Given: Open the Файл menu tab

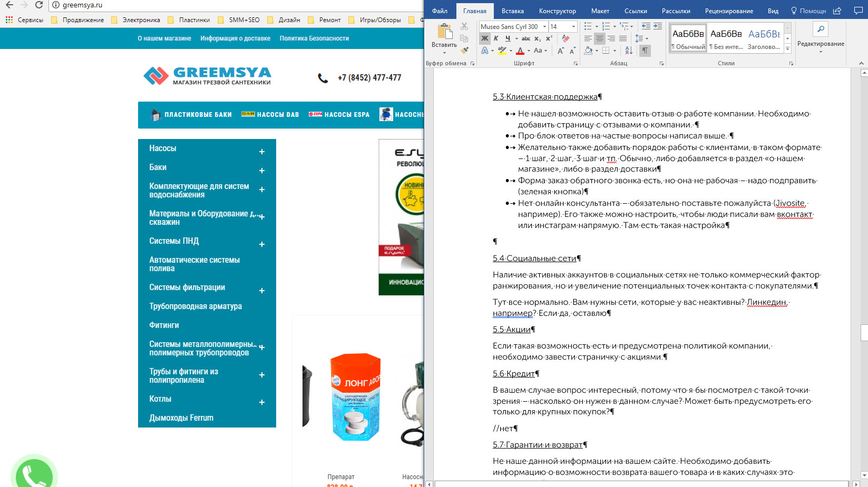Looking at the screenshot, I should pyautogui.click(x=440, y=11).
